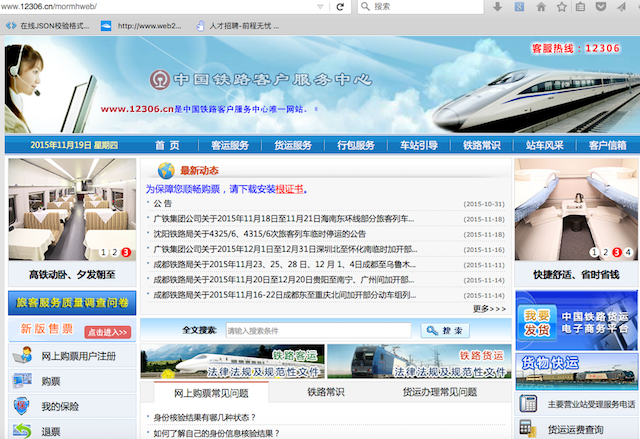Switch to 货运办理常见问题 tab

[440, 392]
